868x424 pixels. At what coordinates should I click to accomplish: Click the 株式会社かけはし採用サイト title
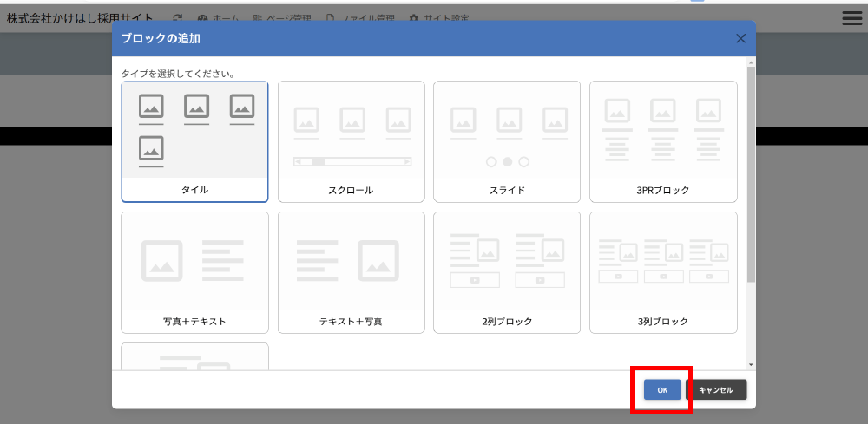(x=80, y=18)
